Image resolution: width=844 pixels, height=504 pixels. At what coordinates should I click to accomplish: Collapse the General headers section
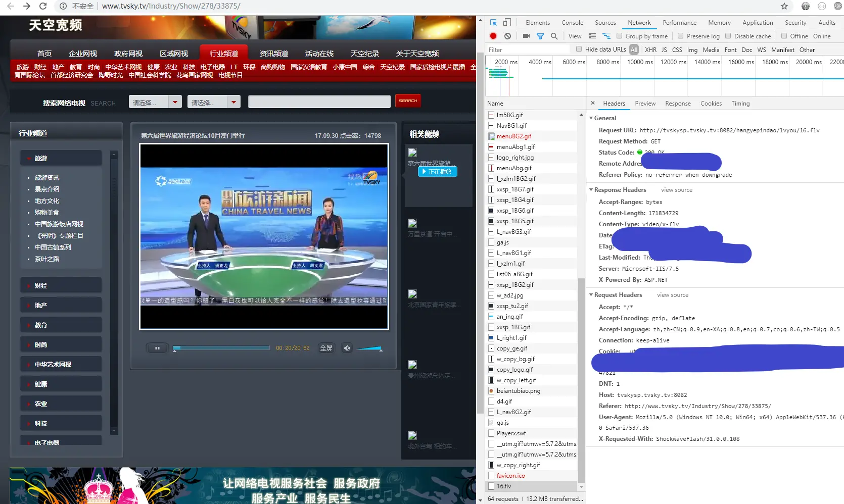tap(591, 118)
